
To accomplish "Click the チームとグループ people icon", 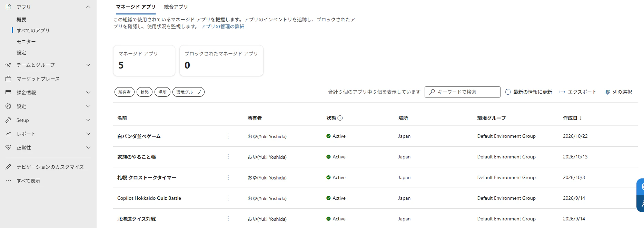I will pyautogui.click(x=8, y=65).
